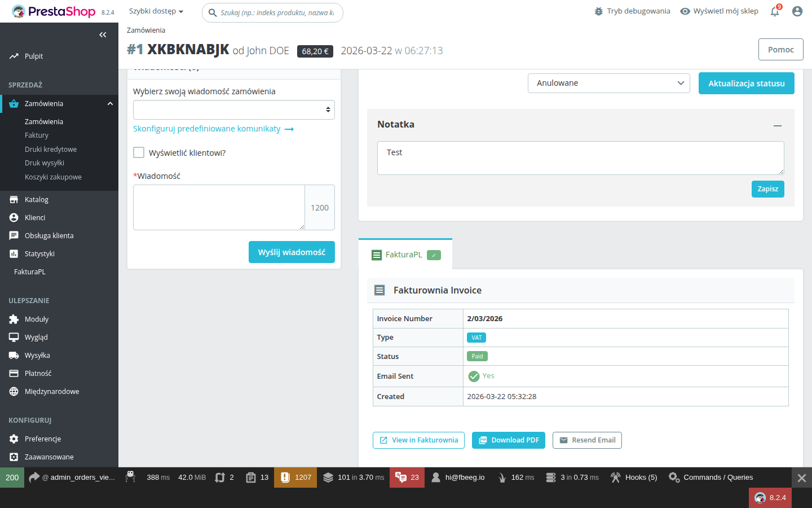Click the Tryb debugowania debug icon

pos(598,10)
